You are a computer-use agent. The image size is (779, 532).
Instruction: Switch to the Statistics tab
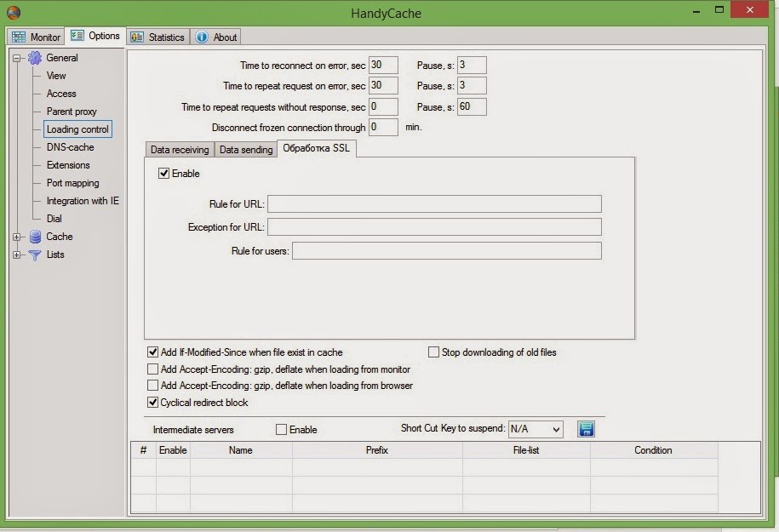(x=158, y=37)
